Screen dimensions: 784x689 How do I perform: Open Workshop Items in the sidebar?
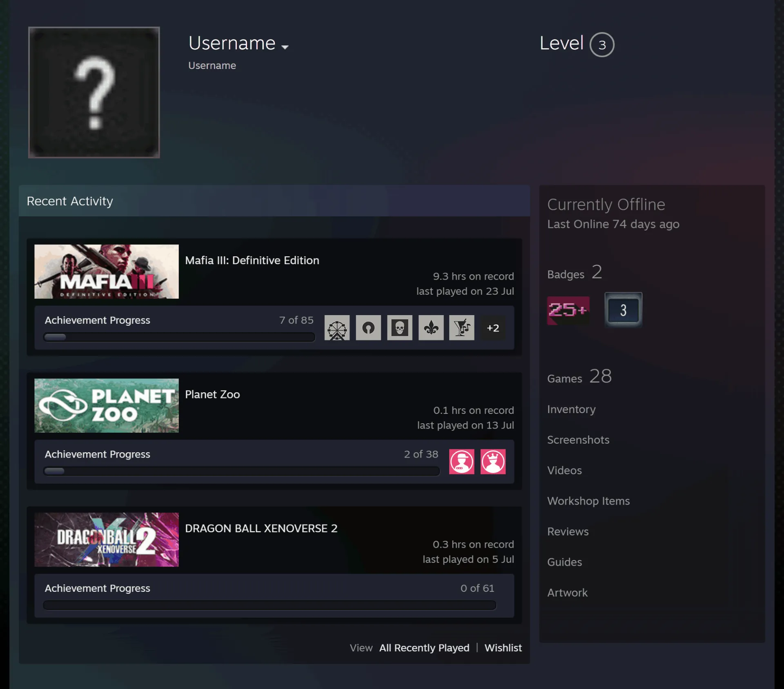[588, 501]
